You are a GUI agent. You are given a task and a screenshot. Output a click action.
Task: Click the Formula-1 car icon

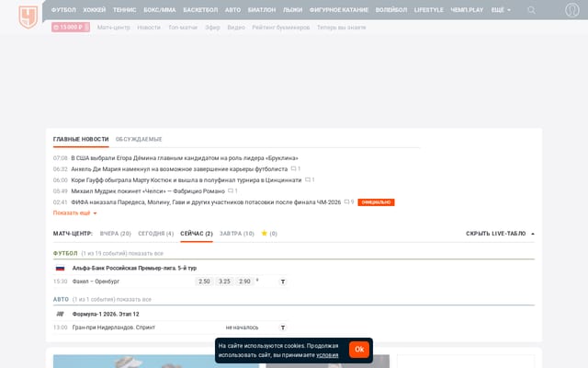pos(60,314)
